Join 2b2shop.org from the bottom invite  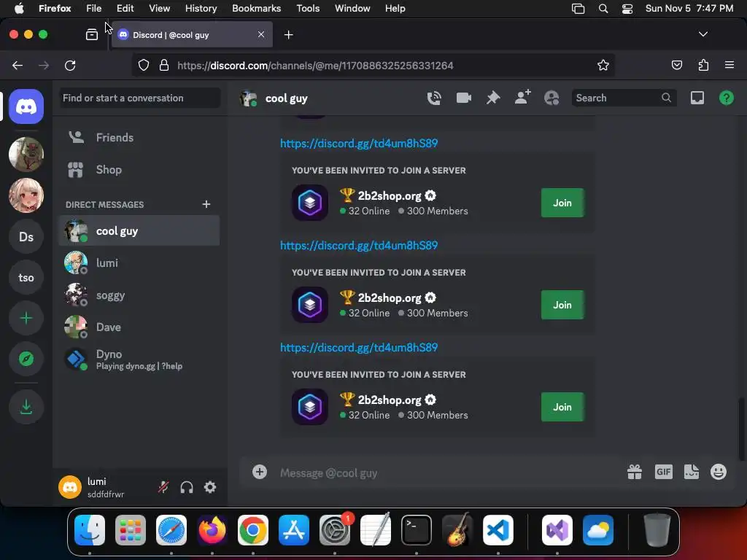click(x=562, y=407)
